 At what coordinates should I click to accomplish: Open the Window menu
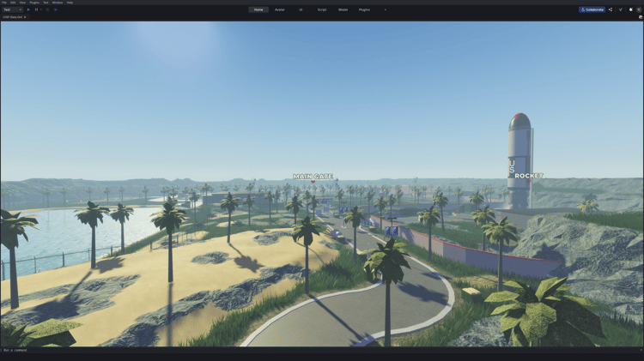(x=58, y=3)
